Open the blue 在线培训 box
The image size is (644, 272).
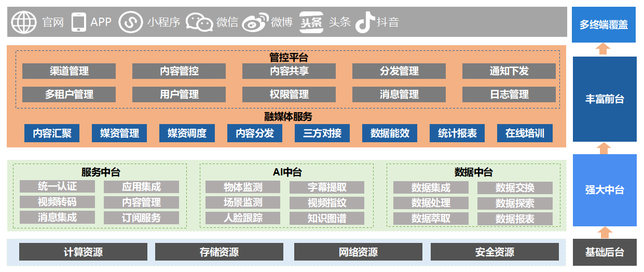525,133
